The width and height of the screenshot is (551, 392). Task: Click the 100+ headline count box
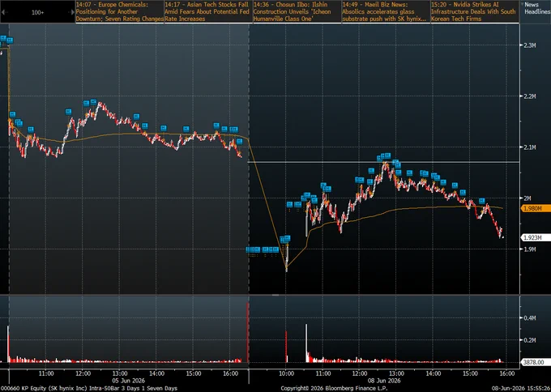pos(37,12)
